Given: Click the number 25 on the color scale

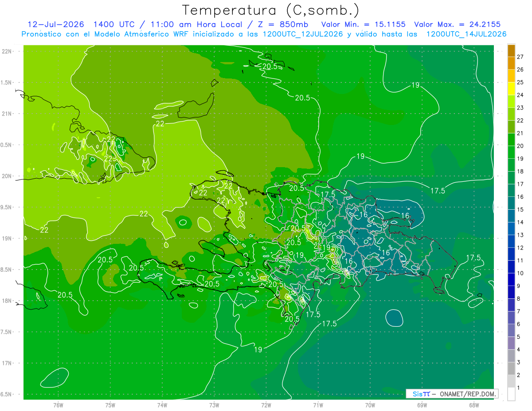Looking at the screenshot, I should tap(520, 82).
